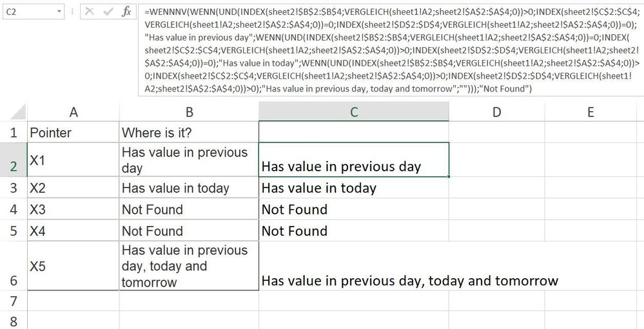Click inside the formula bar text

click(387, 50)
